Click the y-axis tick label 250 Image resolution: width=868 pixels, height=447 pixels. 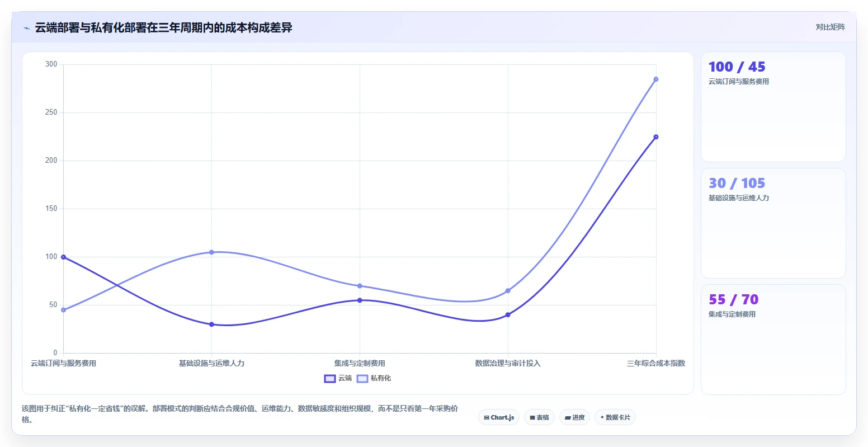point(51,112)
